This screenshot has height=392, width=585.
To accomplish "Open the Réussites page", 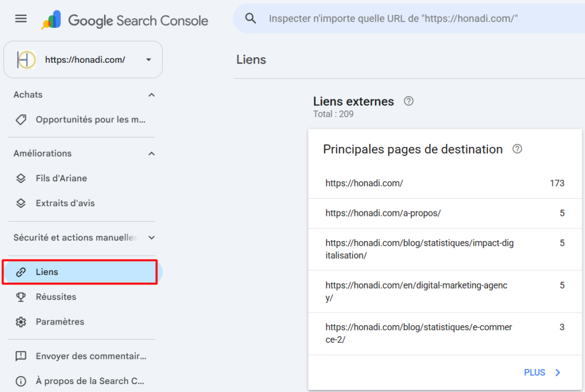I will (x=83, y=297).
